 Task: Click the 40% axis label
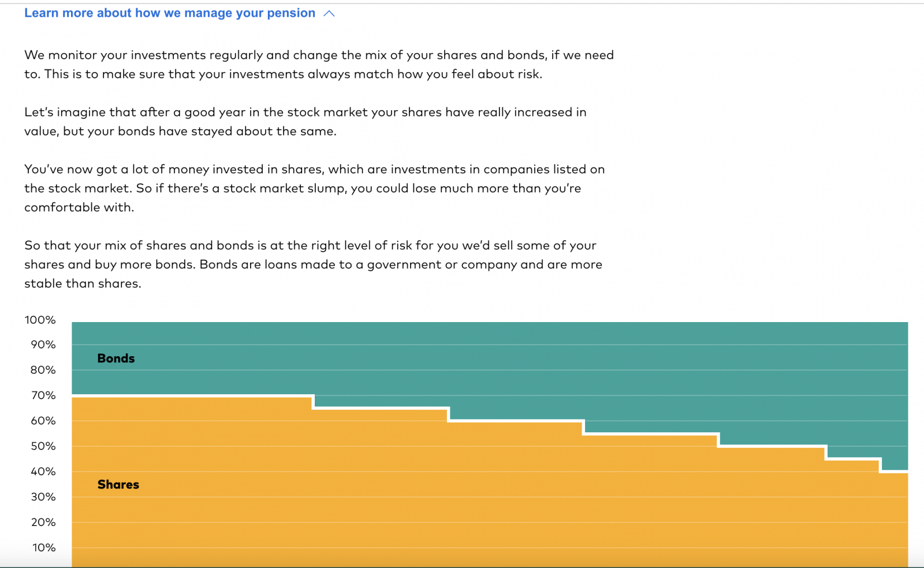tap(43, 472)
